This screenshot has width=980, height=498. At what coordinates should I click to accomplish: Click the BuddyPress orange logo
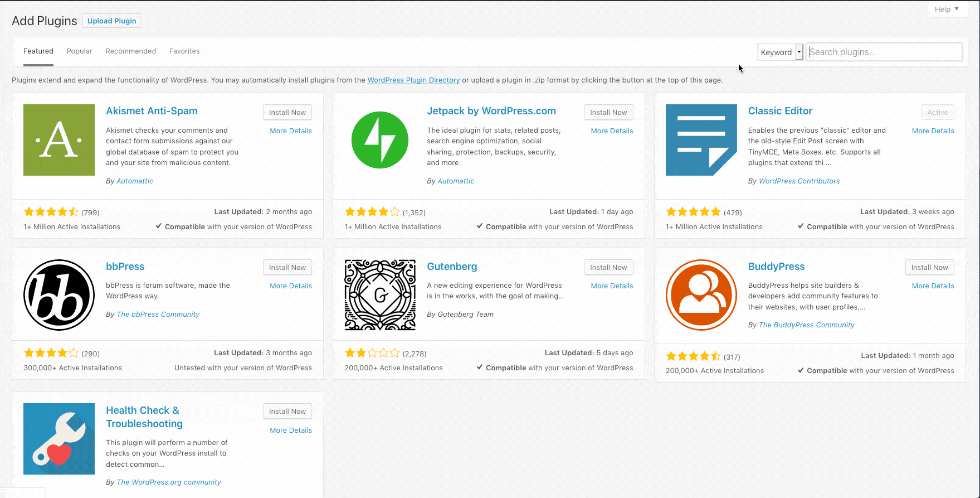[701, 295]
